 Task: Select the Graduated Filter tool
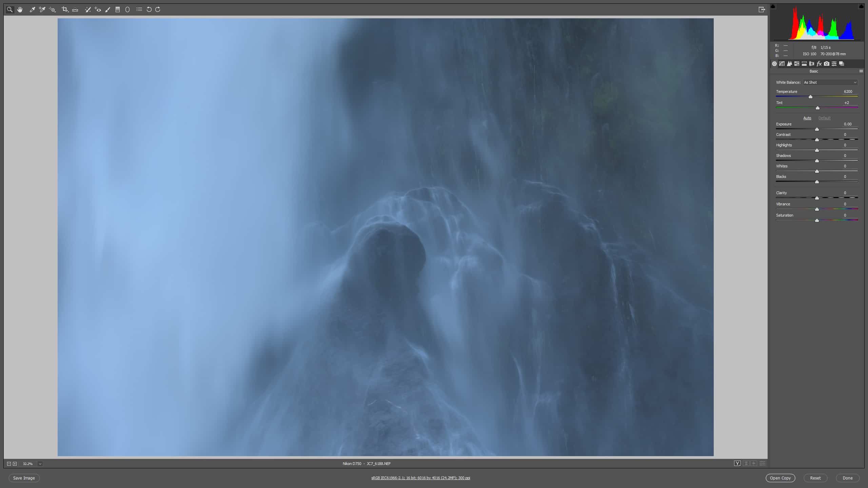tap(118, 9)
